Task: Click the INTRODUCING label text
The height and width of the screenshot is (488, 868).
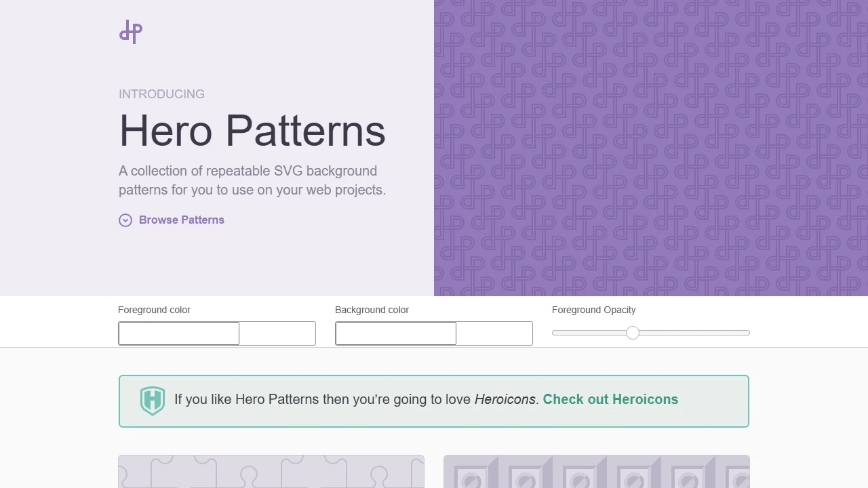Action: (x=161, y=94)
